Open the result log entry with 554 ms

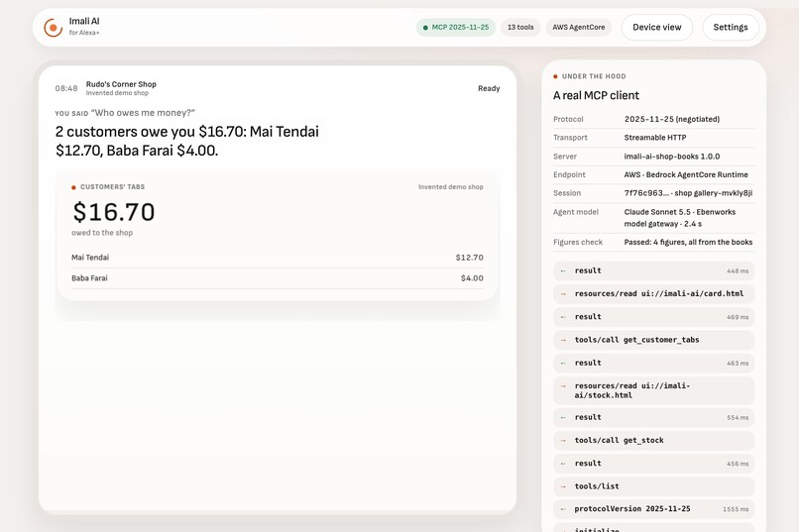pyautogui.click(x=654, y=417)
